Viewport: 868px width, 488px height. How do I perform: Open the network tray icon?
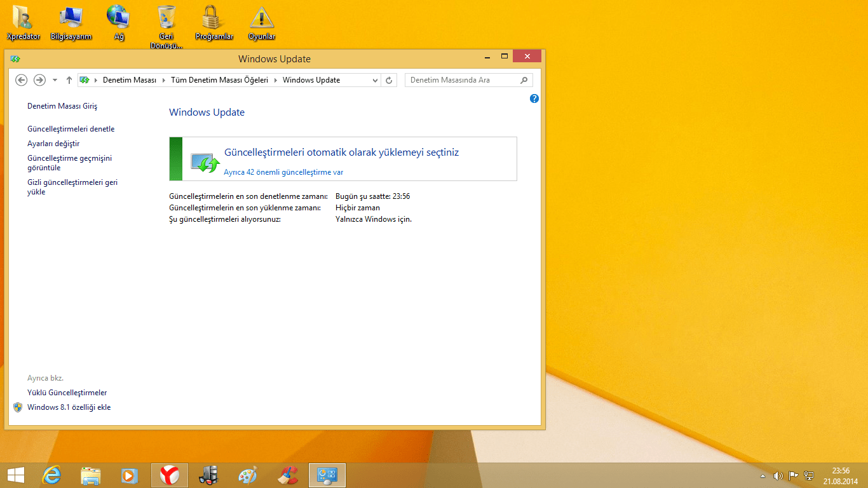tap(809, 475)
